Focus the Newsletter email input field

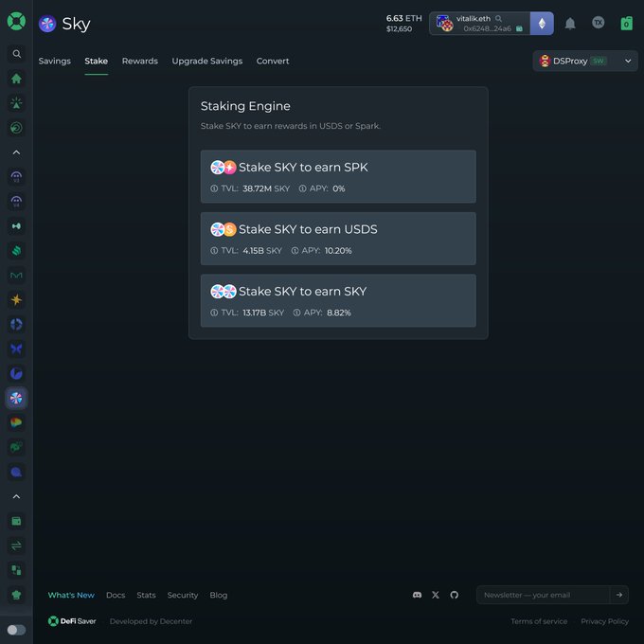coord(543,595)
